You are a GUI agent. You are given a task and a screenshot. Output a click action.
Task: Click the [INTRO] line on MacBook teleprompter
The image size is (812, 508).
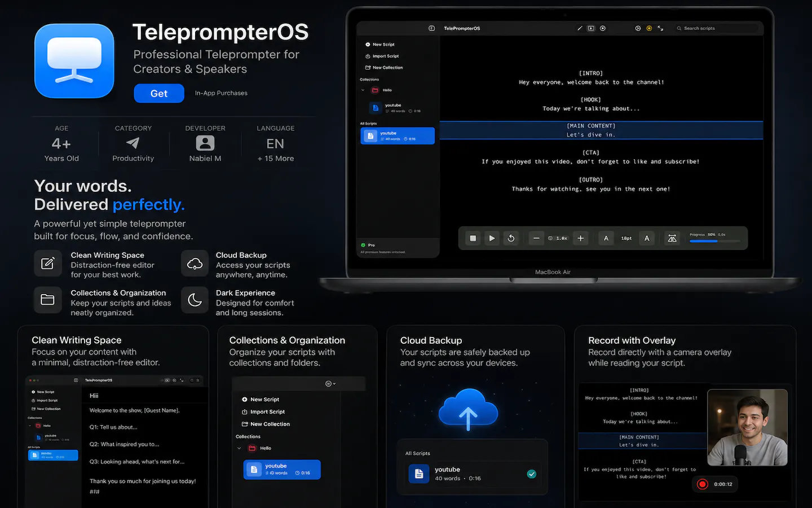pos(591,73)
